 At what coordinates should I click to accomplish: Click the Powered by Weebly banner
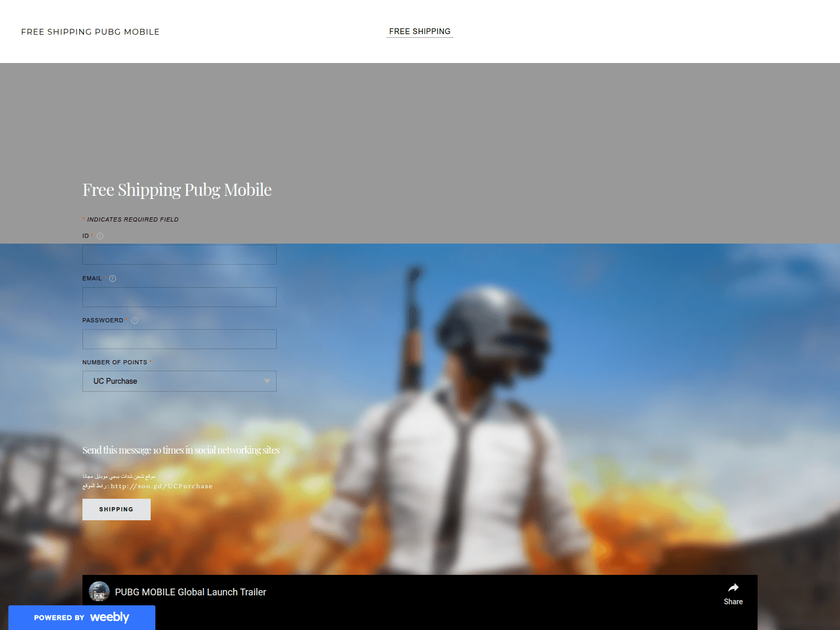tap(82, 617)
